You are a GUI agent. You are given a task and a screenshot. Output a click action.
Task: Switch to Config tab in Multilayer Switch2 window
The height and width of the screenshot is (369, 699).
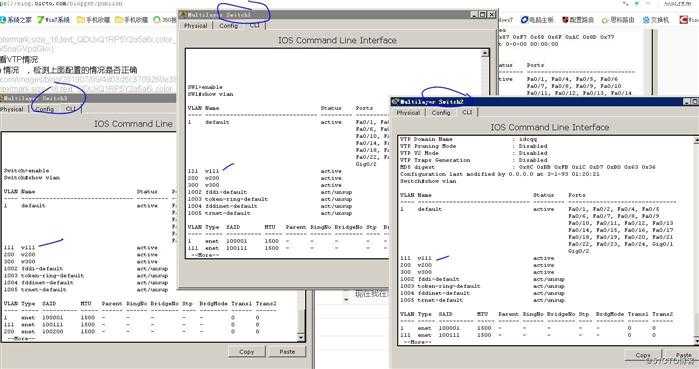(x=441, y=113)
